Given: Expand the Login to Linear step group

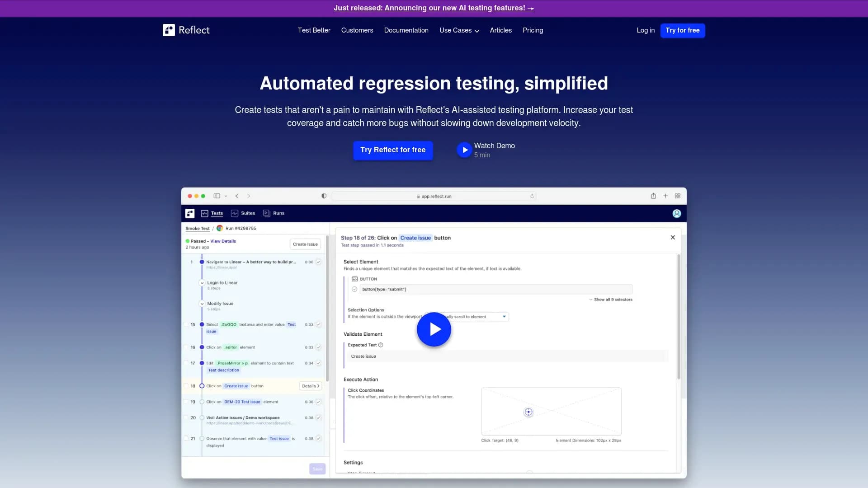Looking at the screenshot, I should coord(202,283).
